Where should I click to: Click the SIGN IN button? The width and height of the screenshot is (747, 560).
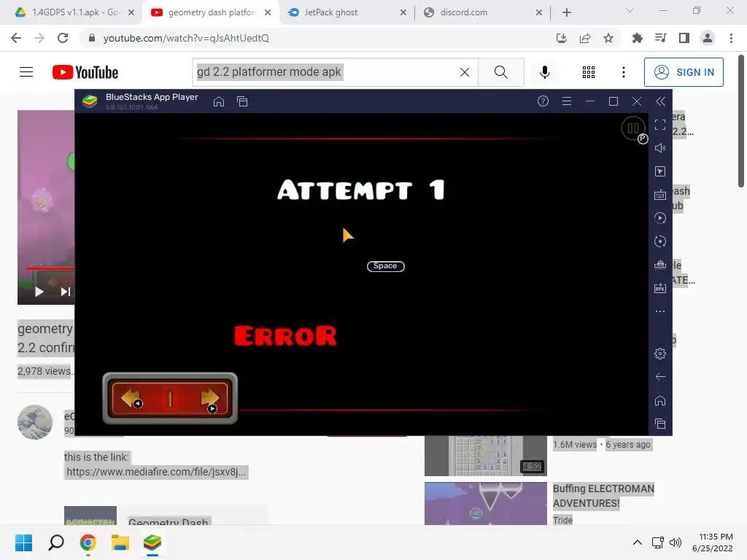(x=684, y=72)
